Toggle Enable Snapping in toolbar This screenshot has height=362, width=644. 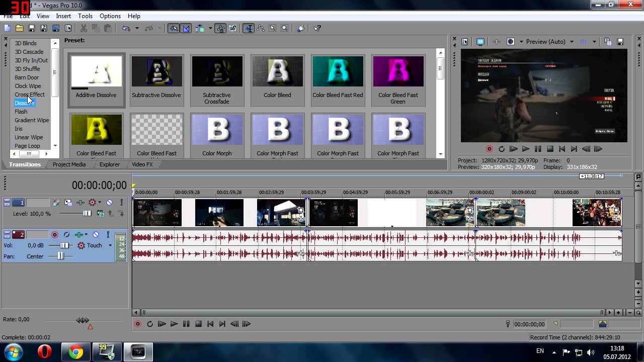[174, 29]
